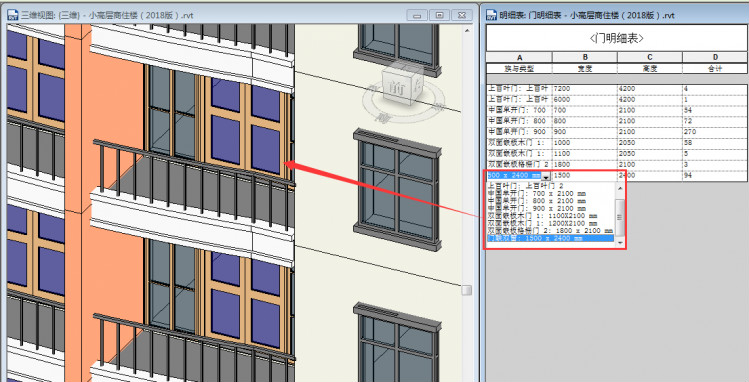
Task: Click the 族与类型 header cell
Action: (519, 69)
